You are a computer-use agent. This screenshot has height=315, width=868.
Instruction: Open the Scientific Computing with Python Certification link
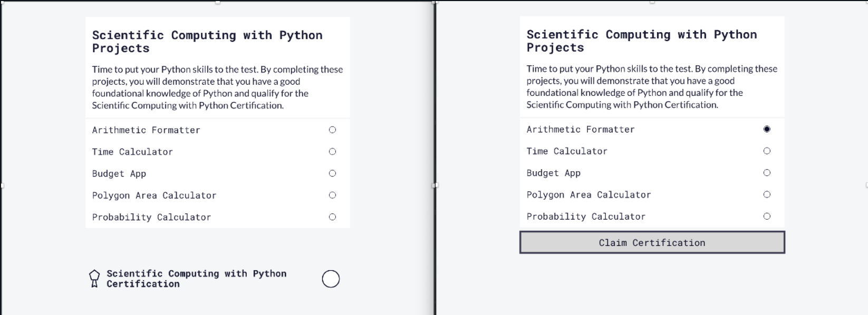point(196,279)
